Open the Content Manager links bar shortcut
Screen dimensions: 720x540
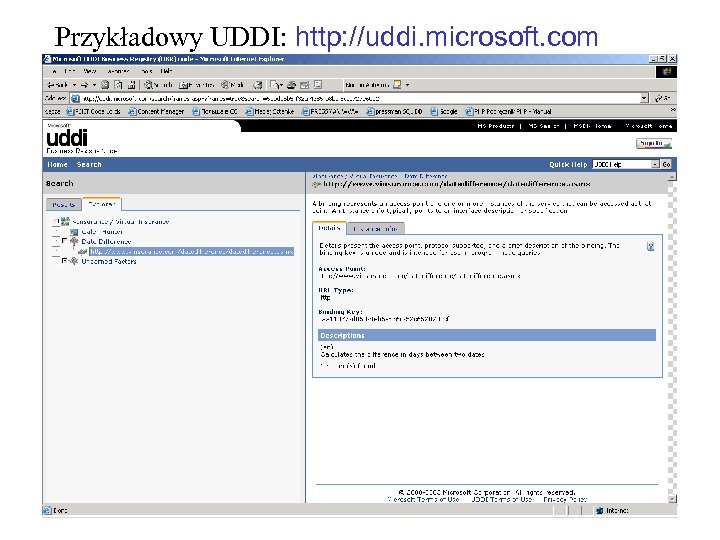[x=156, y=112]
